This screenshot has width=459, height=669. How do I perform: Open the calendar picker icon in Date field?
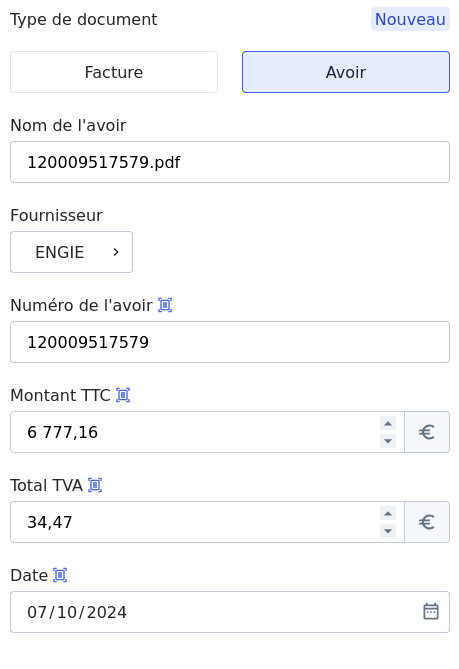[431, 611]
